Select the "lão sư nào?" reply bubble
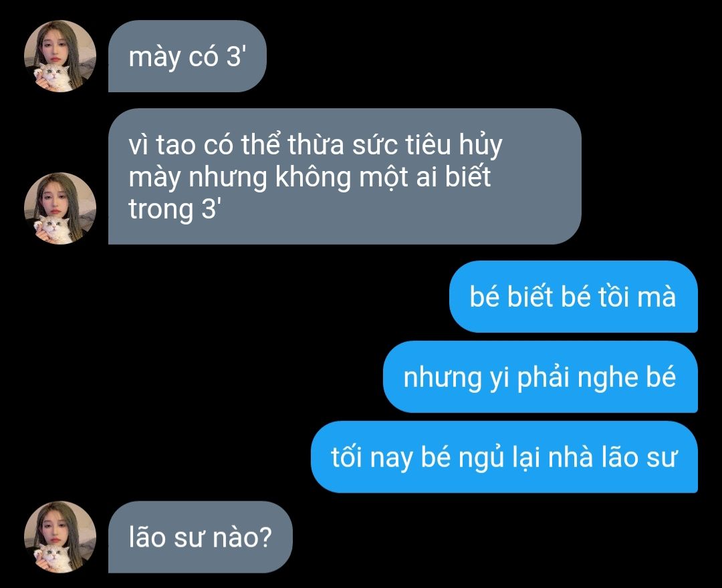This screenshot has height=588, width=722. pyautogui.click(x=201, y=537)
